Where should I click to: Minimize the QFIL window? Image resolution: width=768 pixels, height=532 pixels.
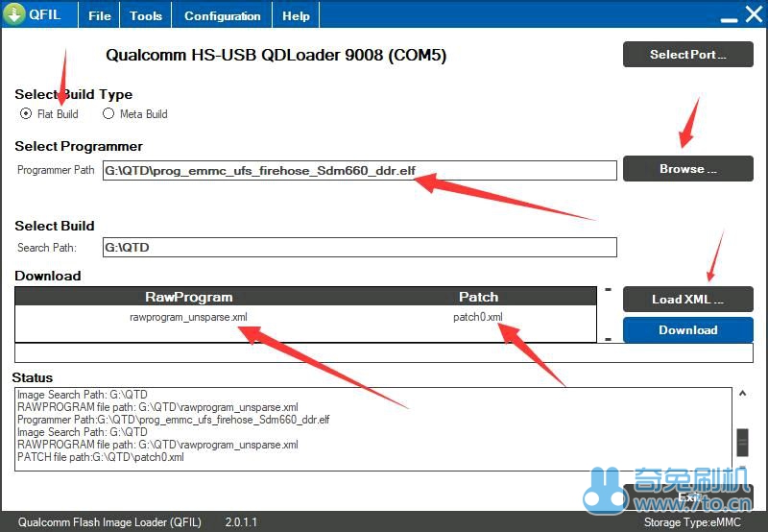[x=729, y=19]
